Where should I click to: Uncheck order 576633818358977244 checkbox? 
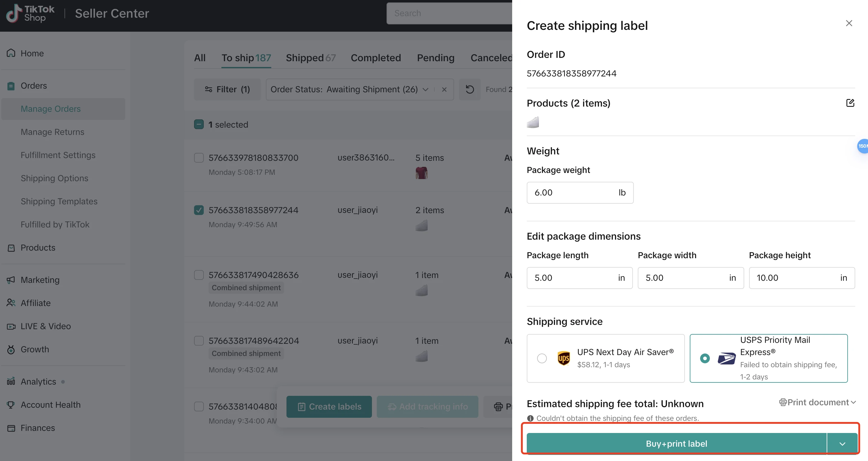pos(199,210)
